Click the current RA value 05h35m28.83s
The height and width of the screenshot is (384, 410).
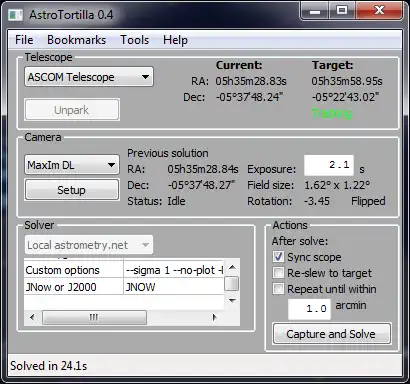click(251, 81)
